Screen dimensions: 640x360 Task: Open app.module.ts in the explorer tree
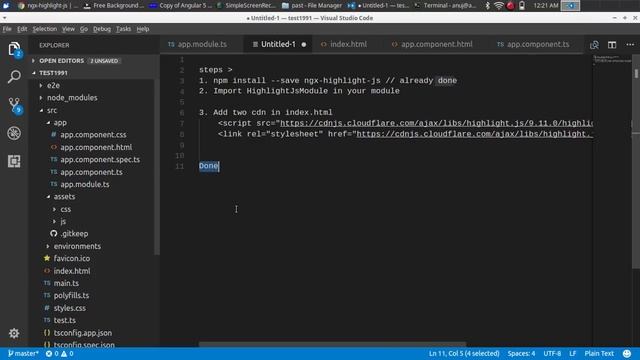point(84,184)
